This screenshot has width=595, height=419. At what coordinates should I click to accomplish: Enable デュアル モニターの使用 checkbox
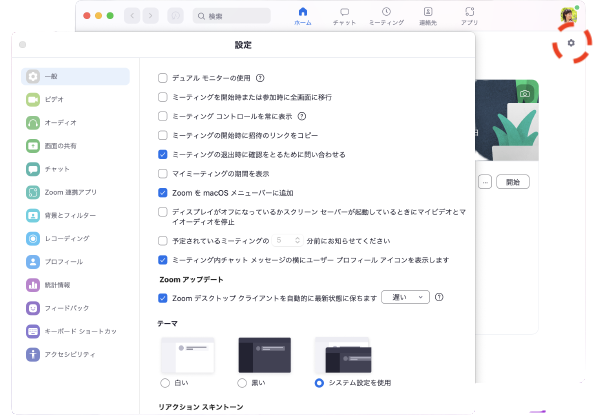point(163,78)
